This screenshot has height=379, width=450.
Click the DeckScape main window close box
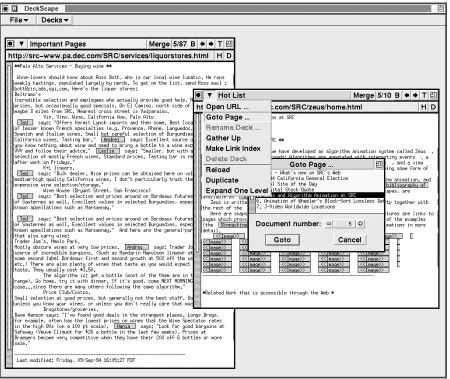click(x=5, y=8)
